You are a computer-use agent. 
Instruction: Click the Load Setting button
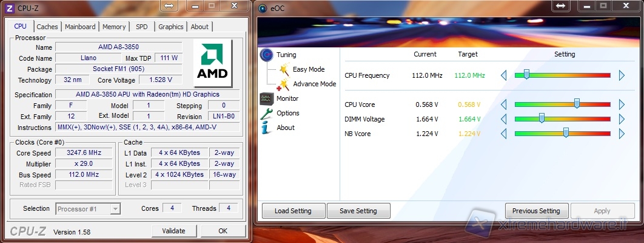tap(293, 211)
